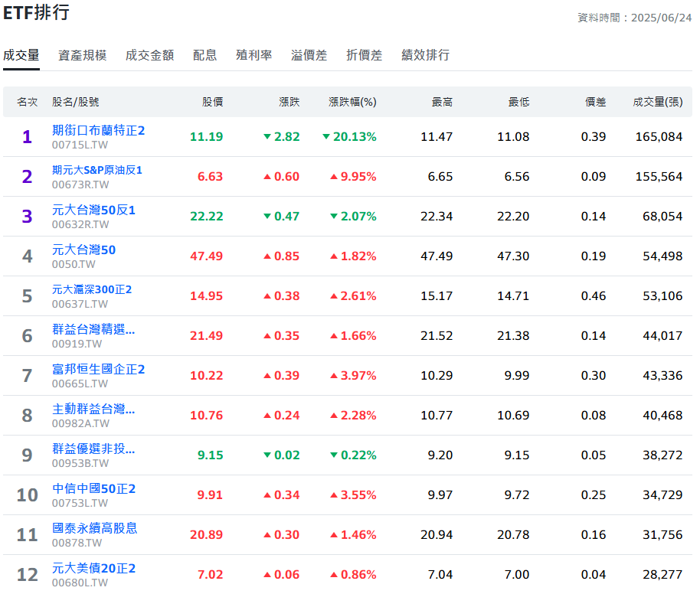Open 國泰永續高股息 ETF link
The width and height of the screenshot is (700, 594).
[95, 528]
